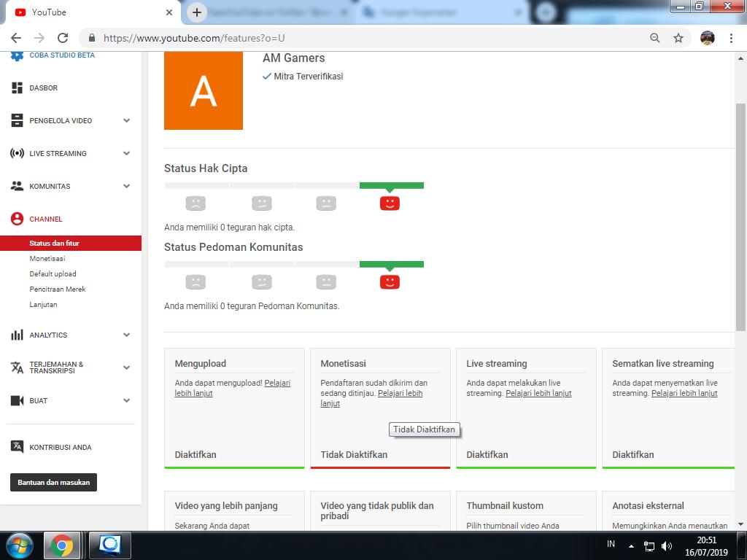Open Lanjutan sidebar item
The width and height of the screenshot is (747, 560).
(x=43, y=304)
